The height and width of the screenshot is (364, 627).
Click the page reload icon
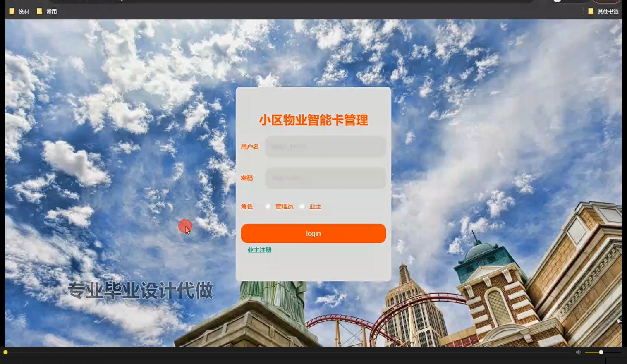[x=39, y=2]
